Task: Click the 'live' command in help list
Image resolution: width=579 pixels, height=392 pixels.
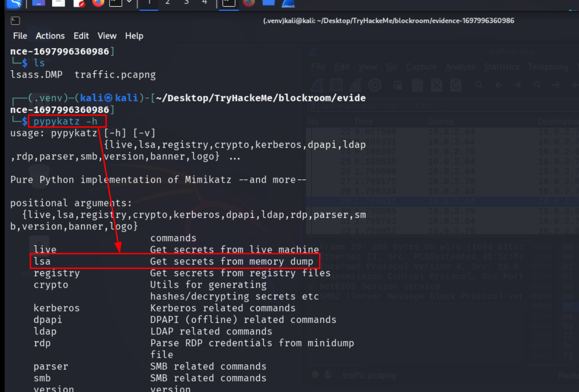Action: (45, 249)
